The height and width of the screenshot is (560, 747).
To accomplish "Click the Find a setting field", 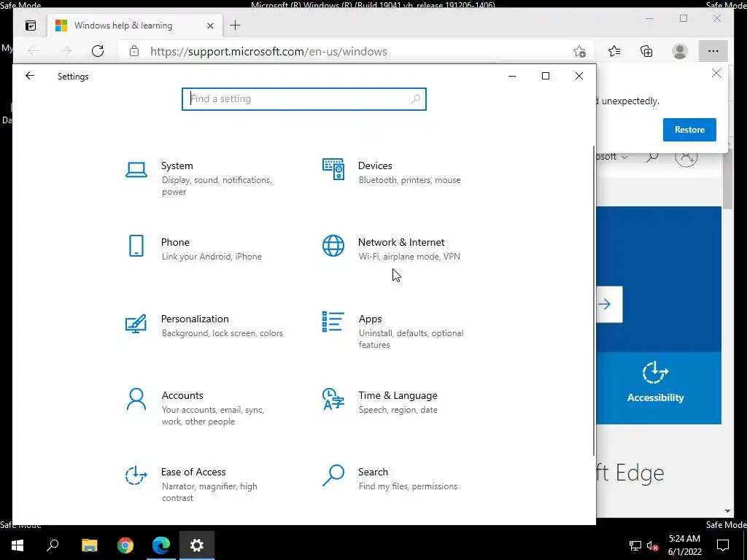I will point(304,99).
